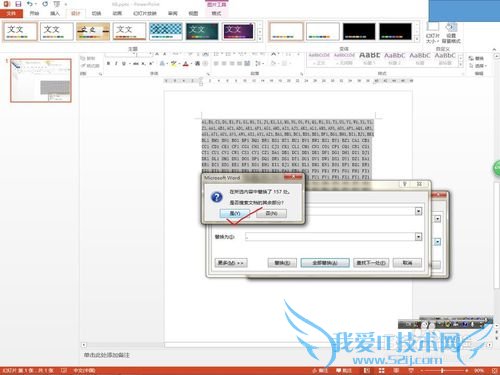The image size is (500, 375).
Task: Click the 全部替换(A) Replace All button
Action: (x=325, y=263)
